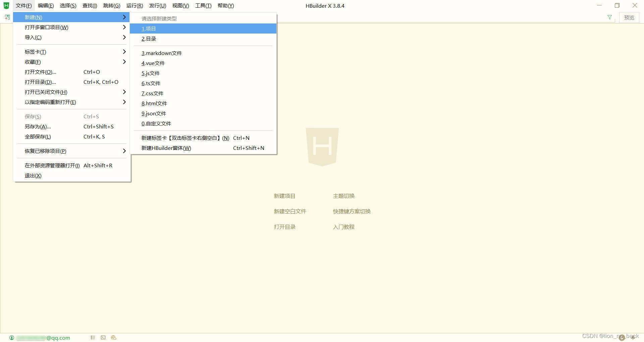Screen dimensions: 644x342
Task: Choose 7.css文件 from new submenu
Action: [x=203, y=93]
